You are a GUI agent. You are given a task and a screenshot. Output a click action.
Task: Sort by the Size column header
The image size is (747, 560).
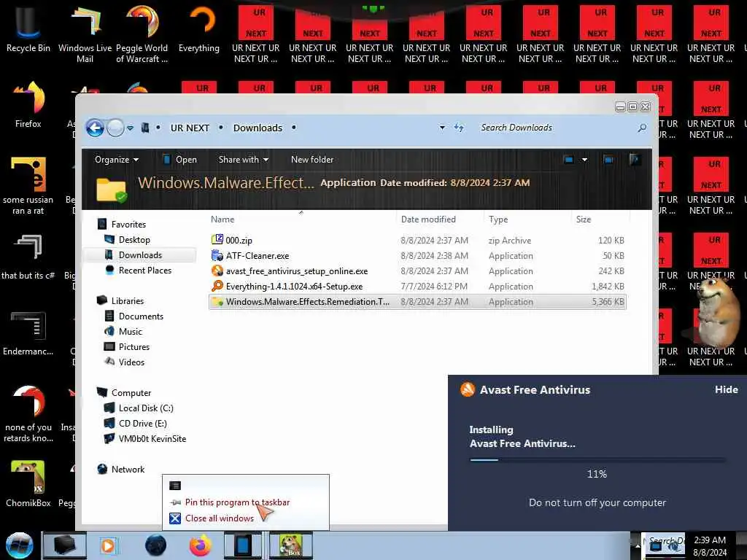(x=600, y=219)
